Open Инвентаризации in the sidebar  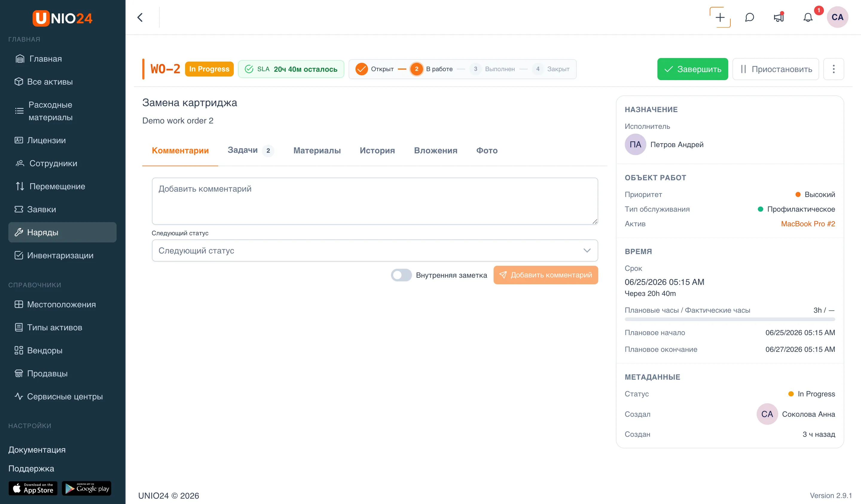click(62, 255)
